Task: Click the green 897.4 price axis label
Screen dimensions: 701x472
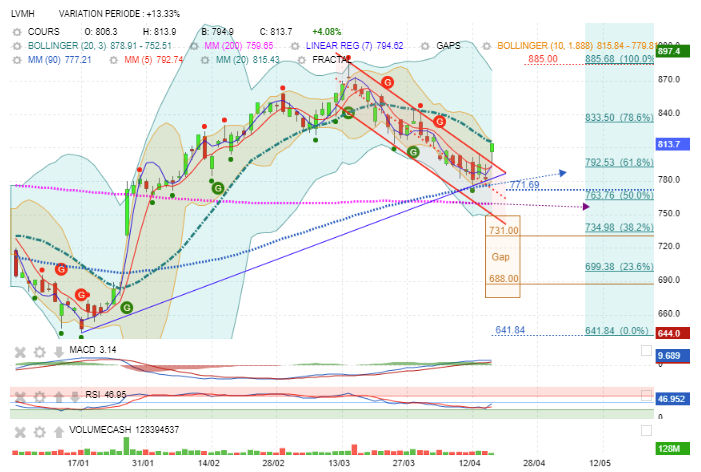Action: 673,51
